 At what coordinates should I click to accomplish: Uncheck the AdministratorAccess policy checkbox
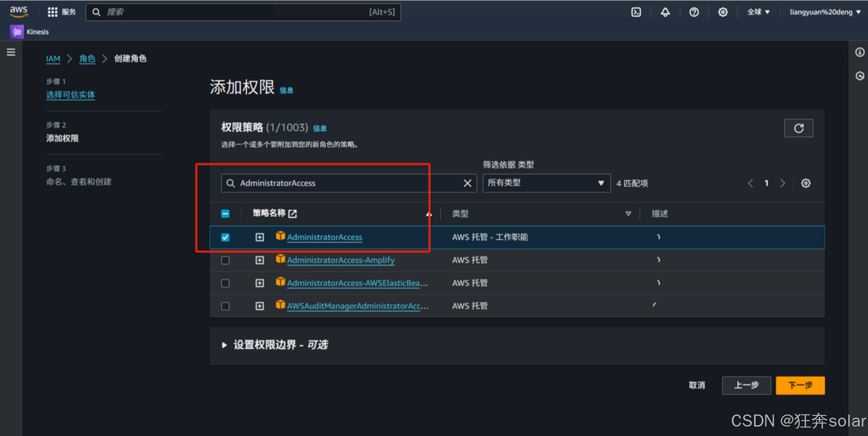225,237
